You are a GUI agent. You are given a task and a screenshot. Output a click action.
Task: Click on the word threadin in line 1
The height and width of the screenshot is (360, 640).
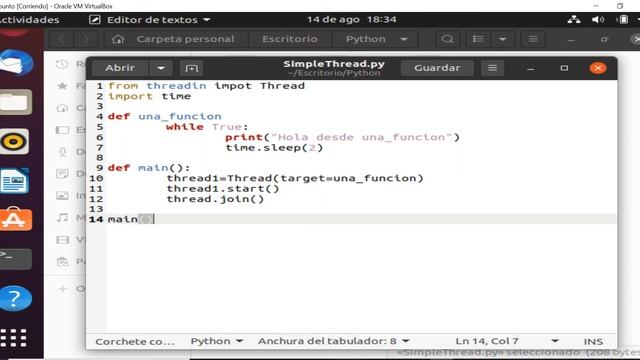[176, 86]
